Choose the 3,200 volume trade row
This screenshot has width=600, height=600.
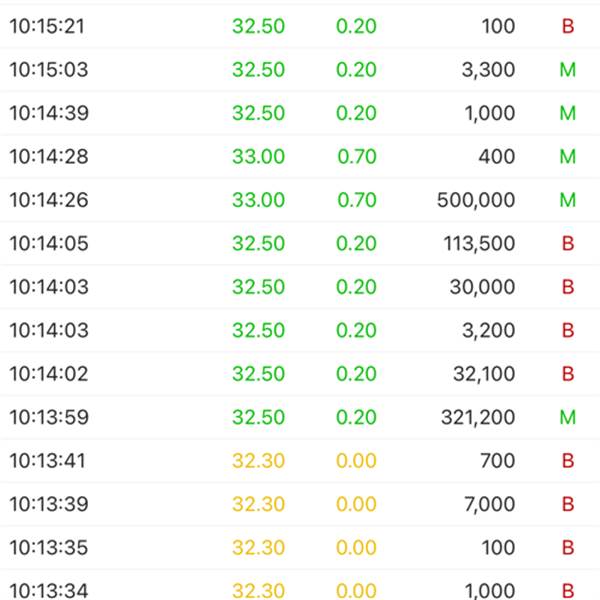300,330
